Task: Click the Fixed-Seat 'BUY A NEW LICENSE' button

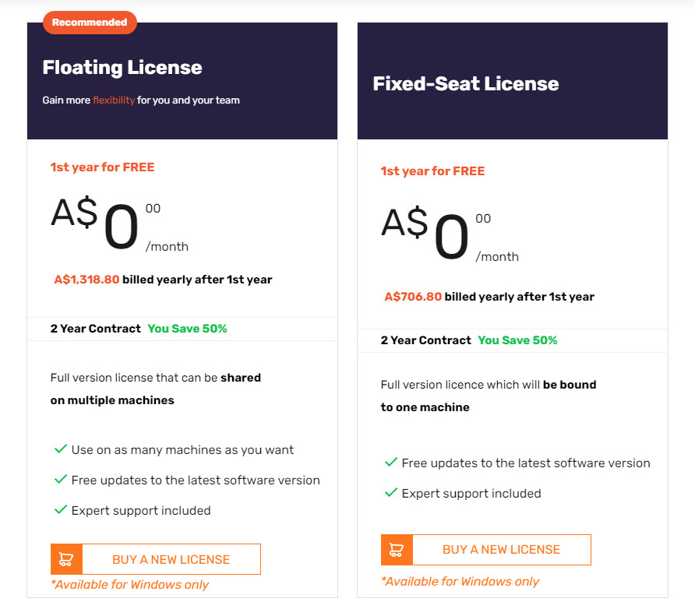Action: [x=485, y=550]
